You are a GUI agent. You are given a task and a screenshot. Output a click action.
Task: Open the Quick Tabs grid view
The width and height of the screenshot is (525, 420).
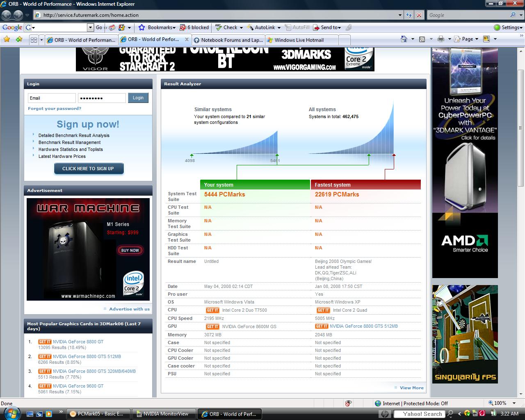34,40
